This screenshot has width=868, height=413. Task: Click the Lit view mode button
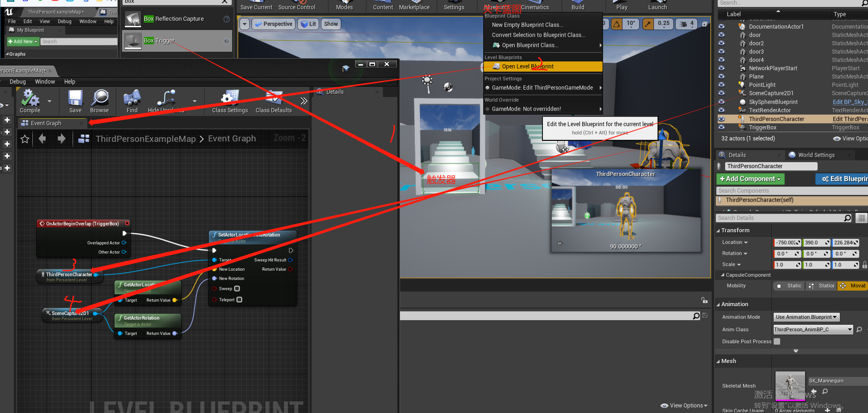(308, 24)
